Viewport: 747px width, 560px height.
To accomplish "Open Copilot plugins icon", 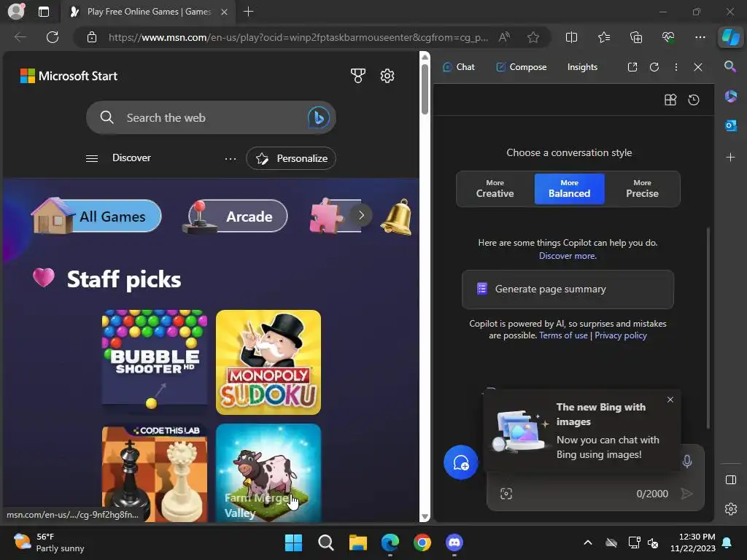I will point(670,99).
